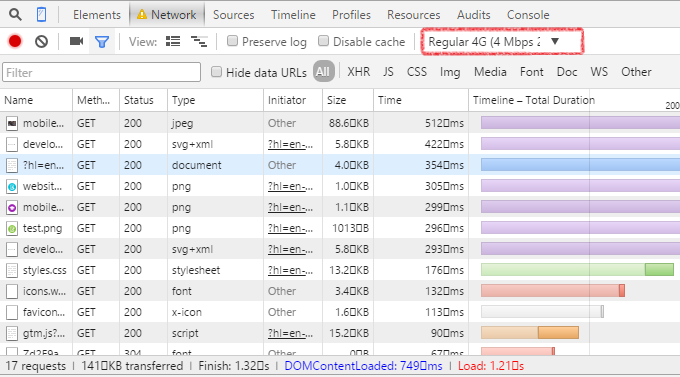Click the icons.w... font file icon
680x377 pixels.
tap(12, 292)
